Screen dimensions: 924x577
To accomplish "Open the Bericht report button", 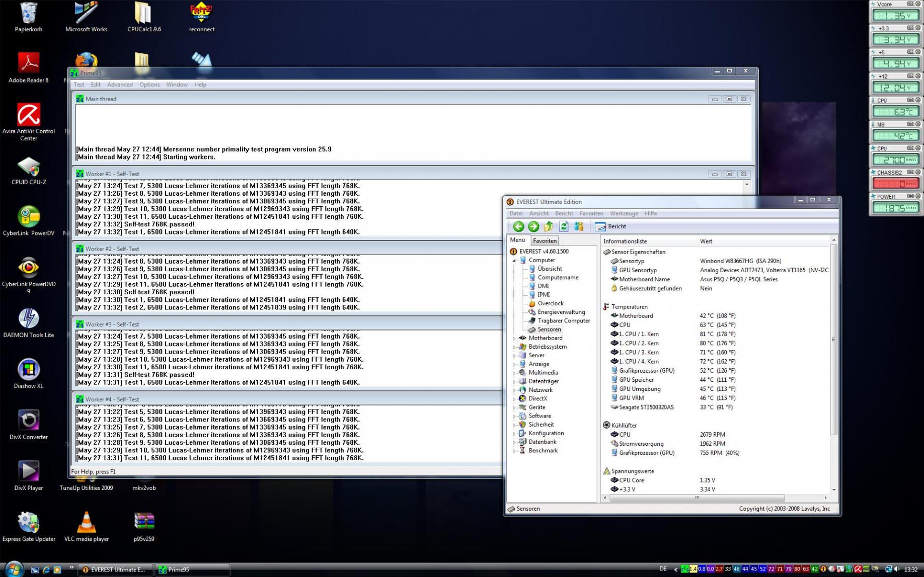I will click(x=610, y=227).
